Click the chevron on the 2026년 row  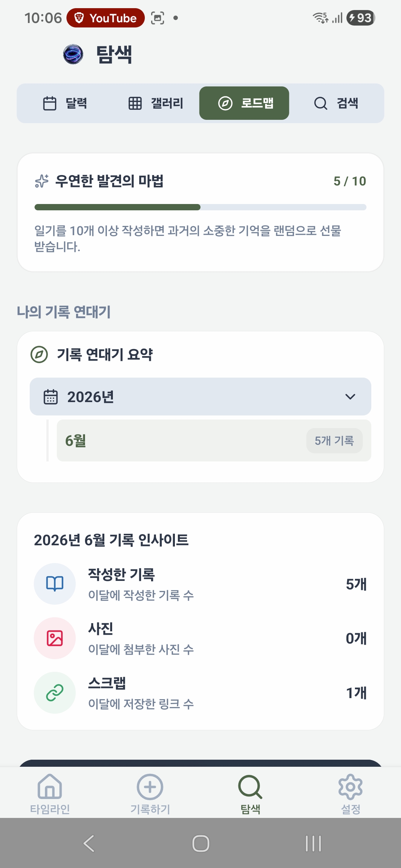click(350, 397)
